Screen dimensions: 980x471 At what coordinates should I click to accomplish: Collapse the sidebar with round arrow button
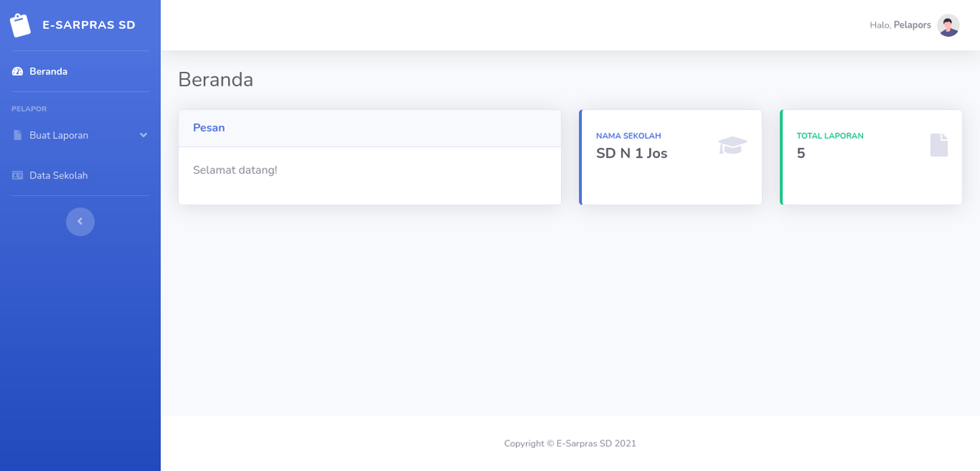pos(80,221)
